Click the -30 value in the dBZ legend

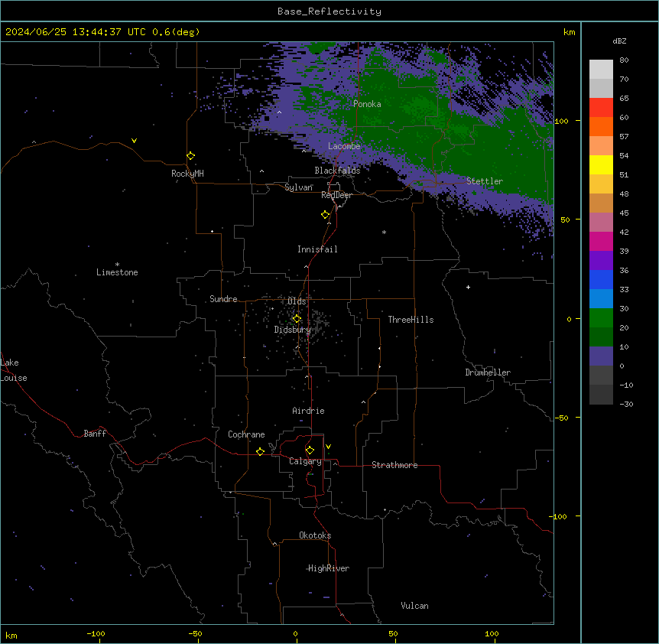point(626,405)
